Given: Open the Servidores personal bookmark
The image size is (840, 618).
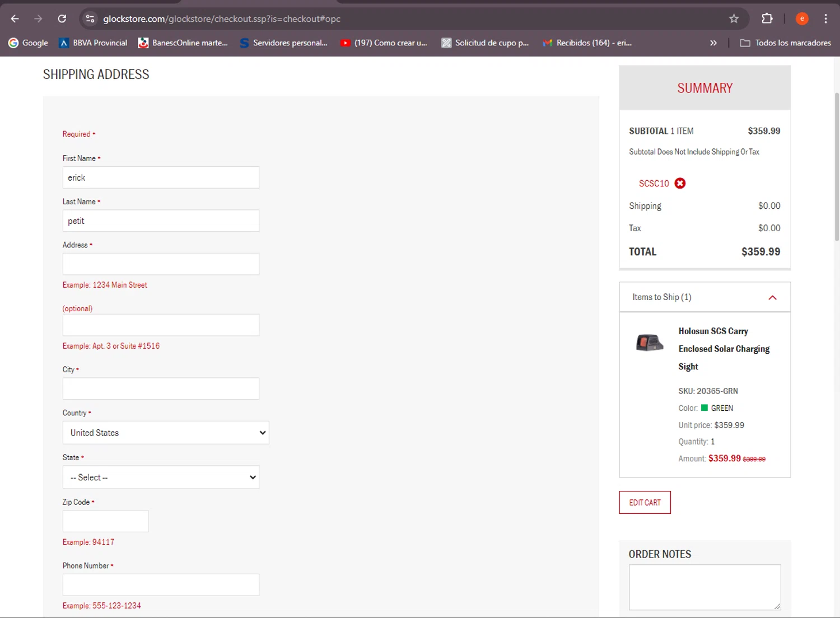Looking at the screenshot, I should 283,43.
